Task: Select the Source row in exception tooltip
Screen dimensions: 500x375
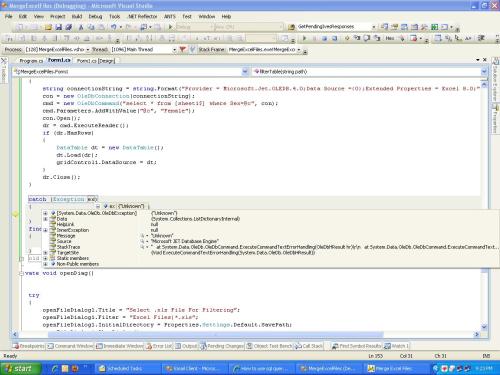Action: click(64, 241)
